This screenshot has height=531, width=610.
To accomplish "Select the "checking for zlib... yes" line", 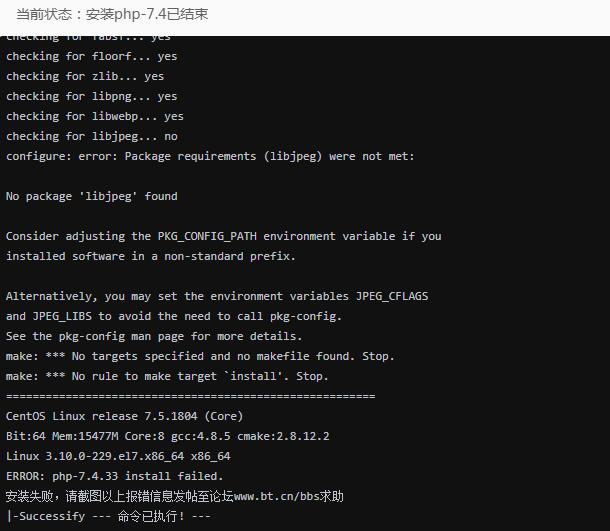I will tap(85, 76).
